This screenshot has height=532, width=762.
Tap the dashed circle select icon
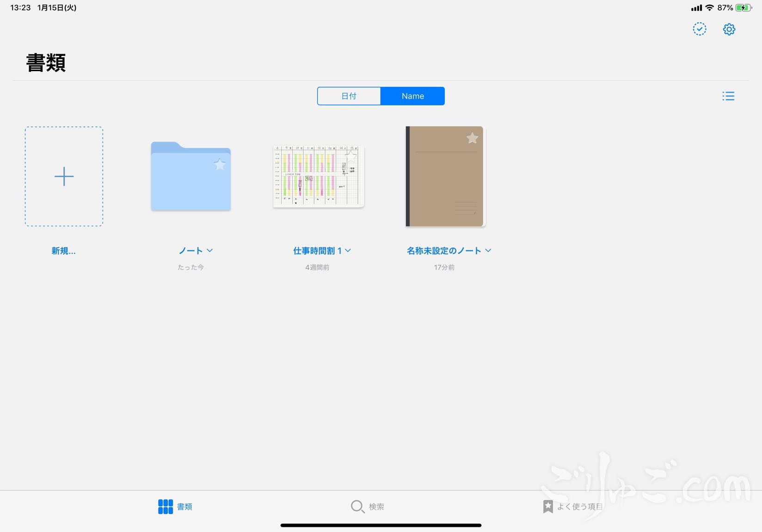click(x=699, y=29)
